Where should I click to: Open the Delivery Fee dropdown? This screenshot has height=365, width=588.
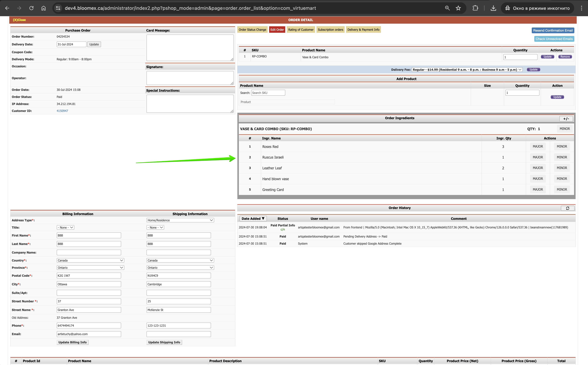pos(467,70)
